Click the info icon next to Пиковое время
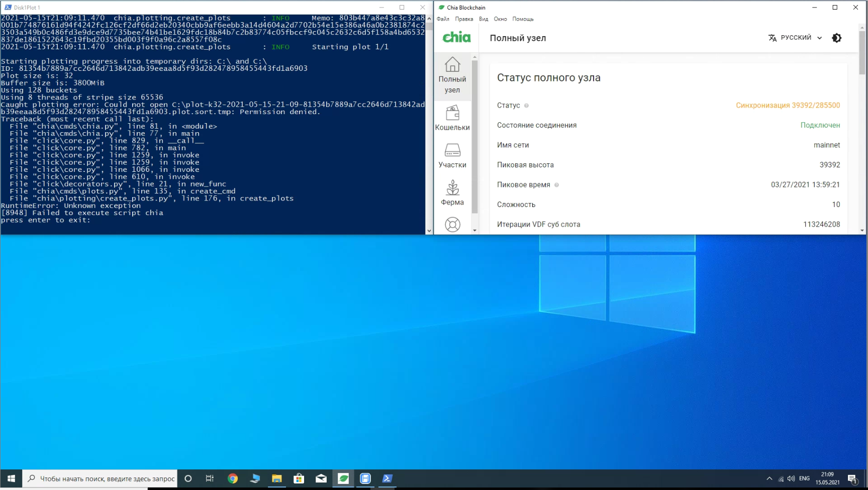This screenshot has width=868, height=490. pos(556,185)
